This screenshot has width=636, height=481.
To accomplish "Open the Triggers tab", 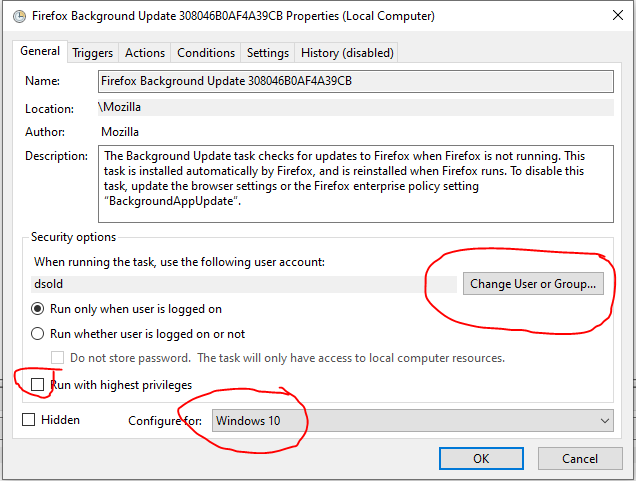I will click(92, 53).
